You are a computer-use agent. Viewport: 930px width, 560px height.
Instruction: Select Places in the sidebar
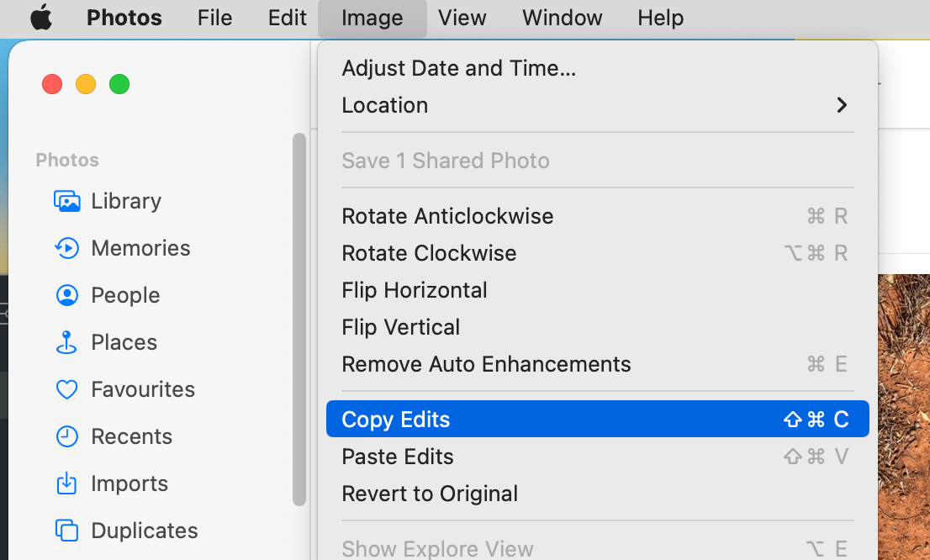(x=124, y=342)
